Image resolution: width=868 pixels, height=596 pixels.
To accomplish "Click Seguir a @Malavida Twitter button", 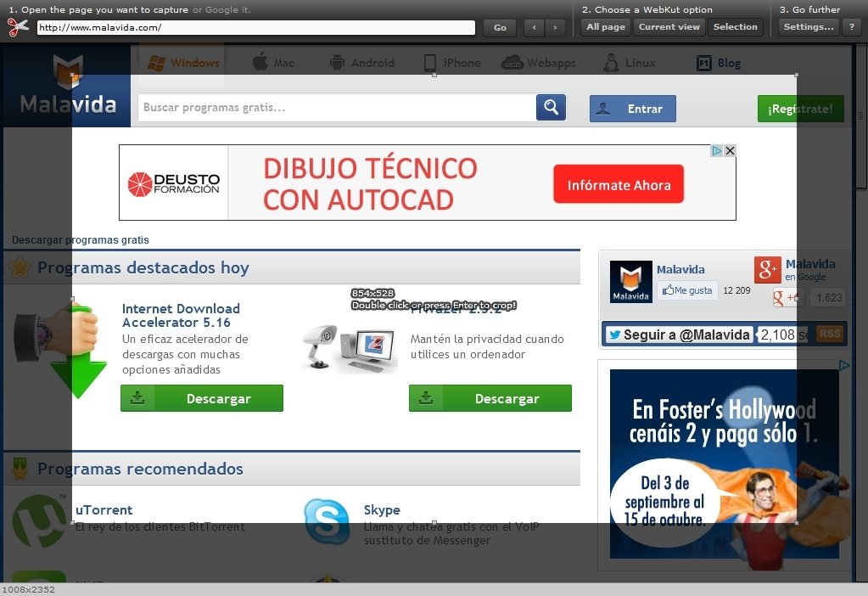I will pos(680,335).
